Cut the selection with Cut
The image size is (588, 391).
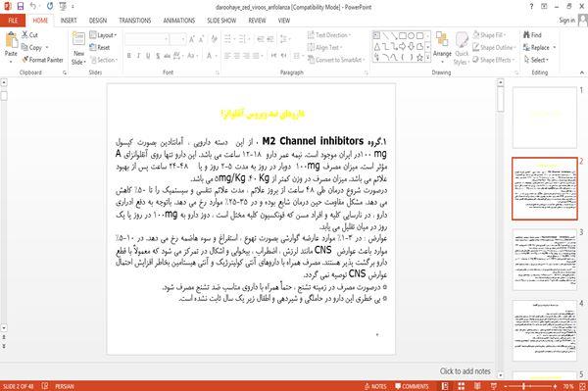click(x=29, y=35)
